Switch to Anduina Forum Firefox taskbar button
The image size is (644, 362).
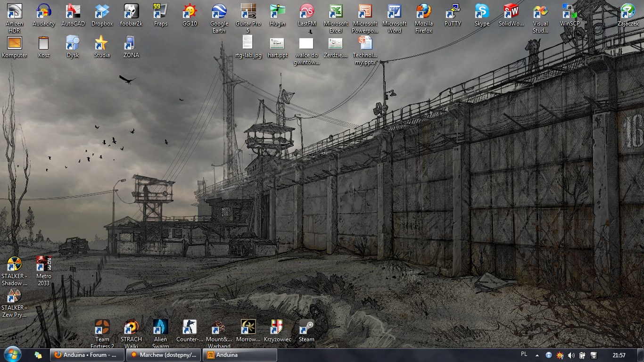pos(87,355)
